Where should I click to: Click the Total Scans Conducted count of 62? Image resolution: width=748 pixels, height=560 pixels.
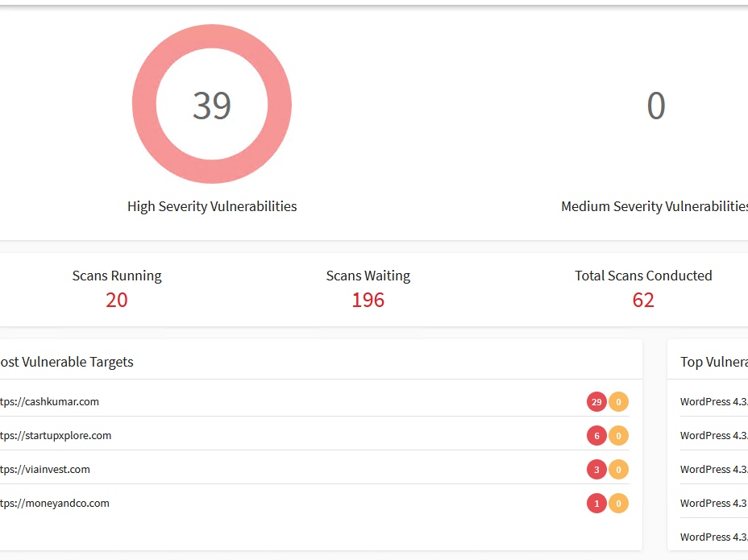pyautogui.click(x=643, y=300)
